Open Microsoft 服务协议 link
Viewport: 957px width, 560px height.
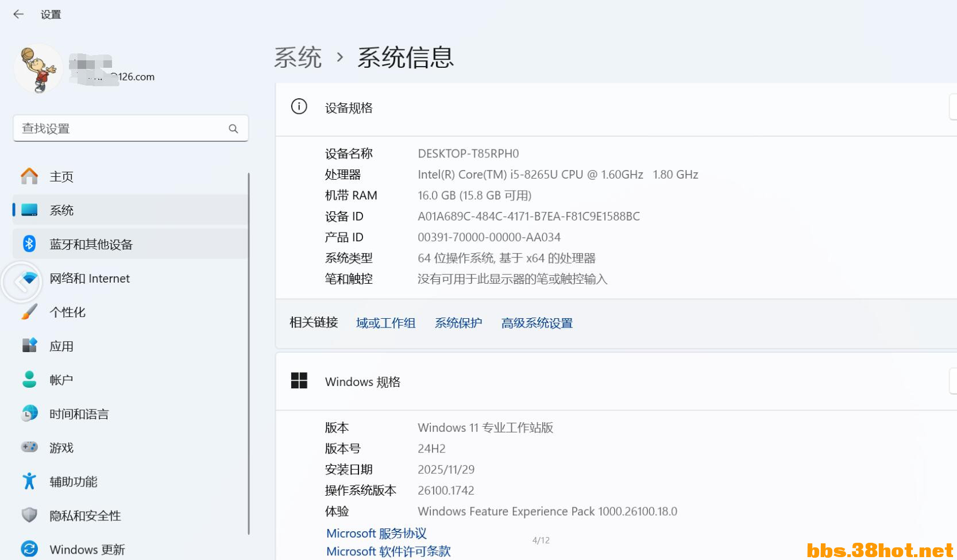tap(376, 533)
